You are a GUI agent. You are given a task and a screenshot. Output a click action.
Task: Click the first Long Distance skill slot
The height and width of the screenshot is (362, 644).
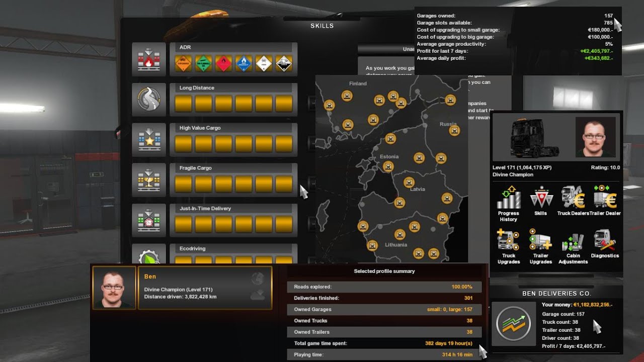click(184, 104)
